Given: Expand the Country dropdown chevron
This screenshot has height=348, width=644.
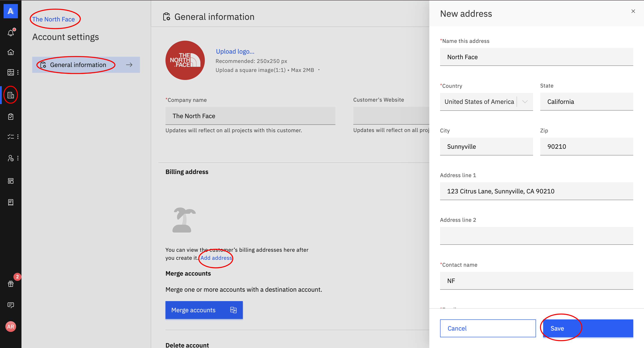Looking at the screenshot, I should [x=525, y=102].
